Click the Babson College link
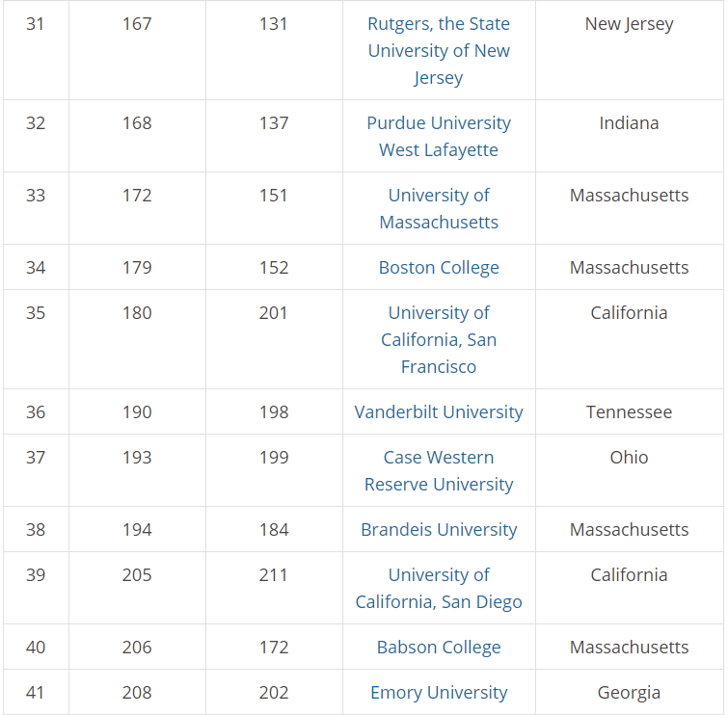This screenshot has width=728, height=715. [439, 648]
